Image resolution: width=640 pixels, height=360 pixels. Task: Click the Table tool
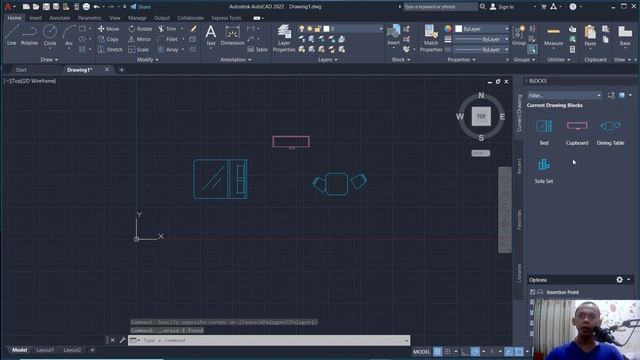[258, 49]
